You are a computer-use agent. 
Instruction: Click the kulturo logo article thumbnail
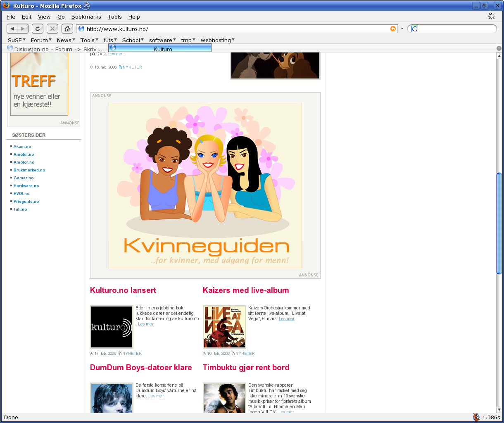pos(112,327)
